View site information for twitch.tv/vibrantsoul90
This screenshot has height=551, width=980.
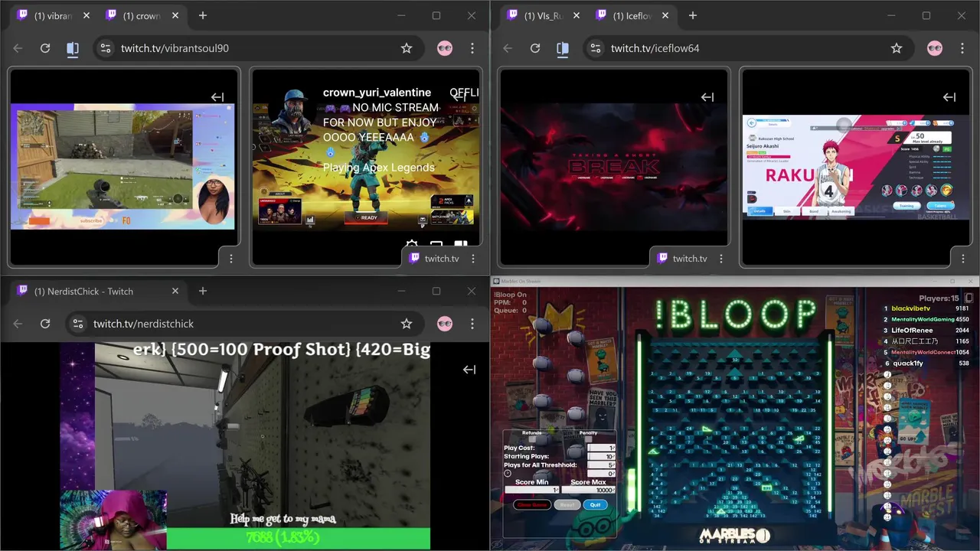pos(106,48)
